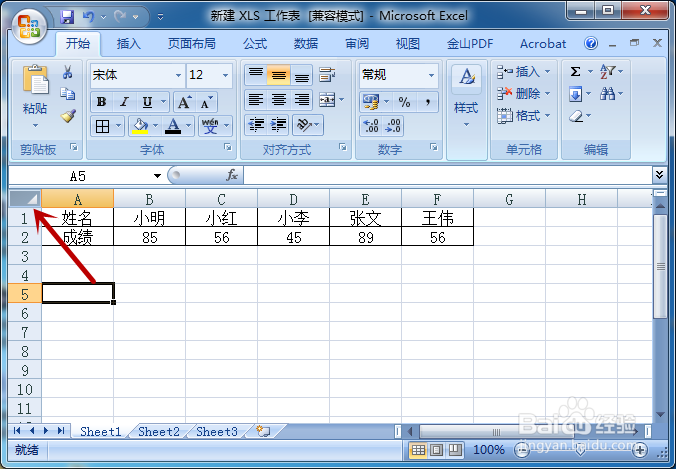Toggle italic formatting

coord(125,102)
